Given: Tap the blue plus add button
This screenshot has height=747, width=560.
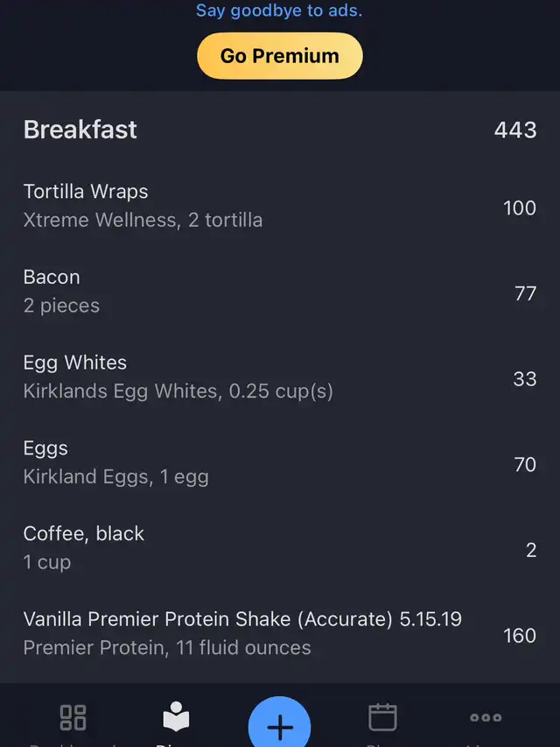Looking at the screenshot, I should pyautogui.click(x=279, y=724).
